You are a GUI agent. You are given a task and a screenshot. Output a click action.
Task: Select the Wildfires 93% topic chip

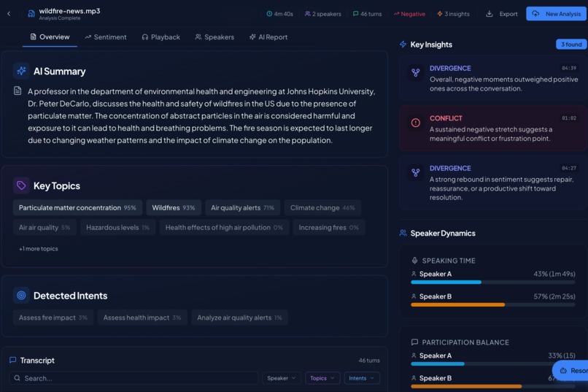tap(174, 207)
